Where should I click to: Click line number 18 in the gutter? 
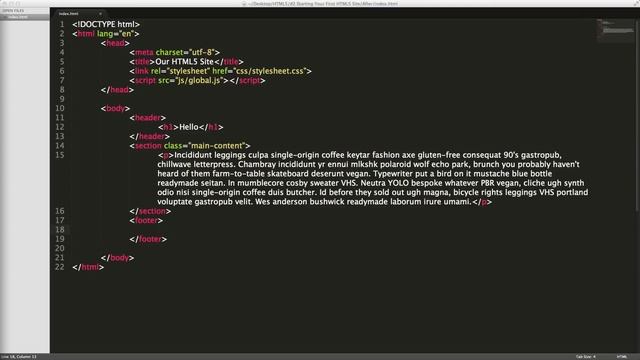60,230
